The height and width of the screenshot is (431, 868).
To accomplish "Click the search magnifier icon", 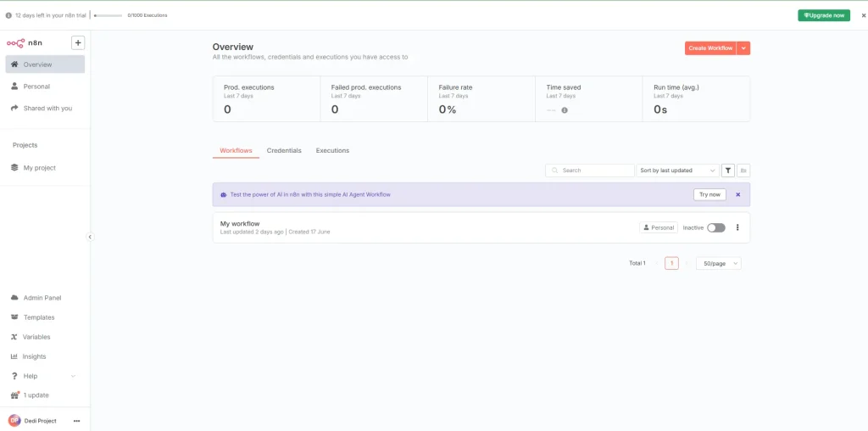I will 554,171.
